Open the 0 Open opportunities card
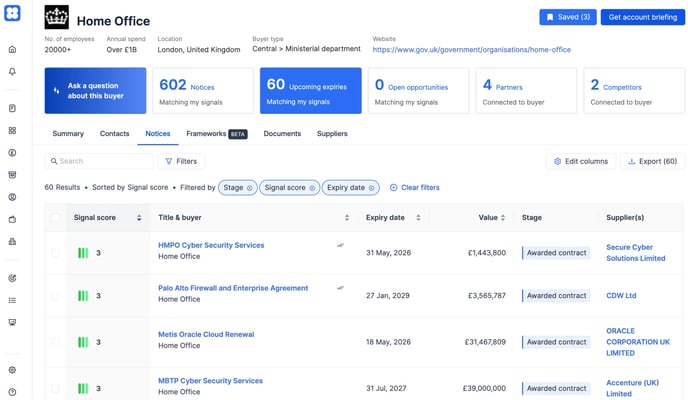Viewport: 688px width, 400px height. tap(418, 91)
